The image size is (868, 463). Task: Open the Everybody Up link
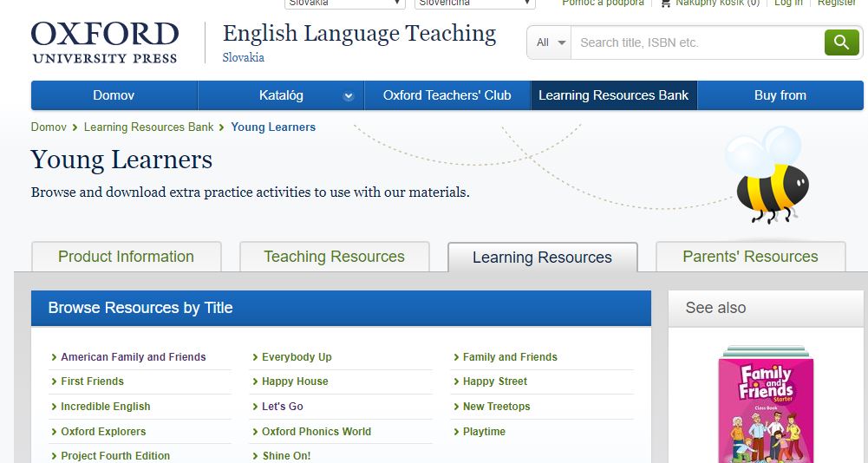297,357
